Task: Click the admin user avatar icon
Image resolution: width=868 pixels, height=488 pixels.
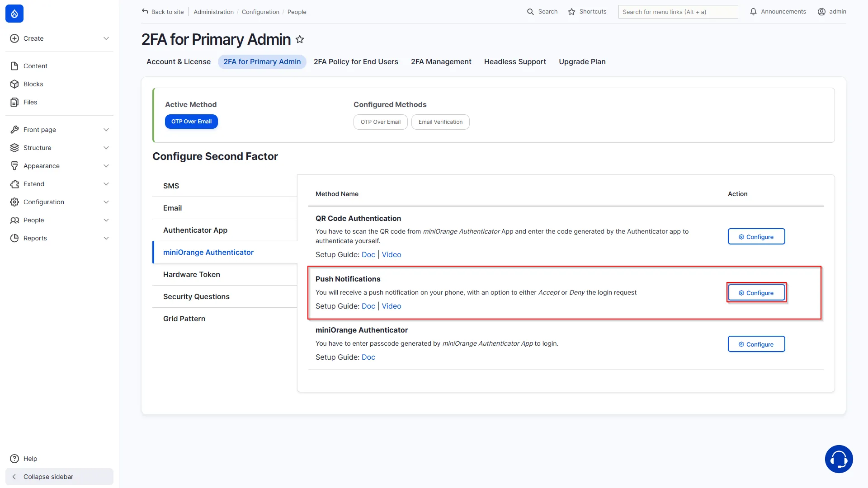Action: click(x=821, y=12)
